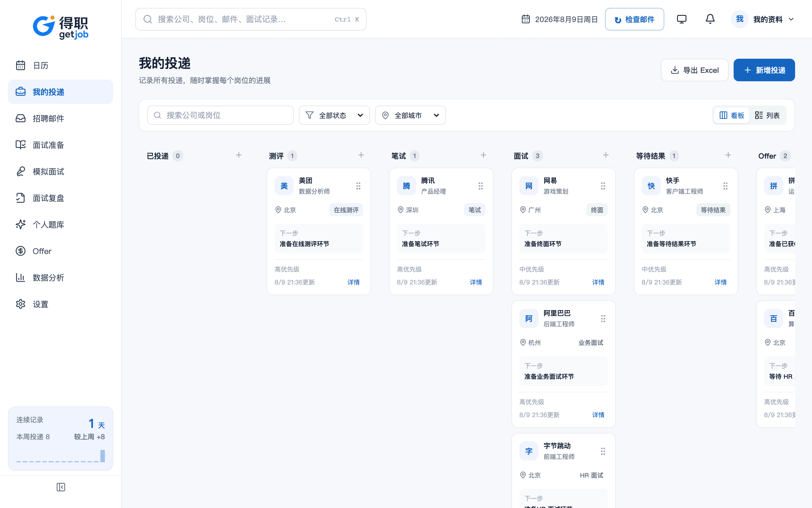
Task: Open the notifications bell
Action: (710, 19)
